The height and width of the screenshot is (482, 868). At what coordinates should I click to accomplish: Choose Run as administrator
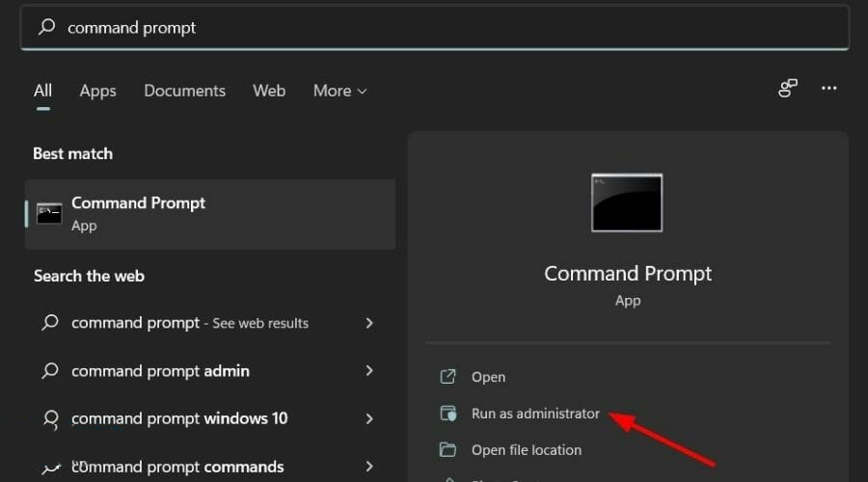click(x=535, y=414)
